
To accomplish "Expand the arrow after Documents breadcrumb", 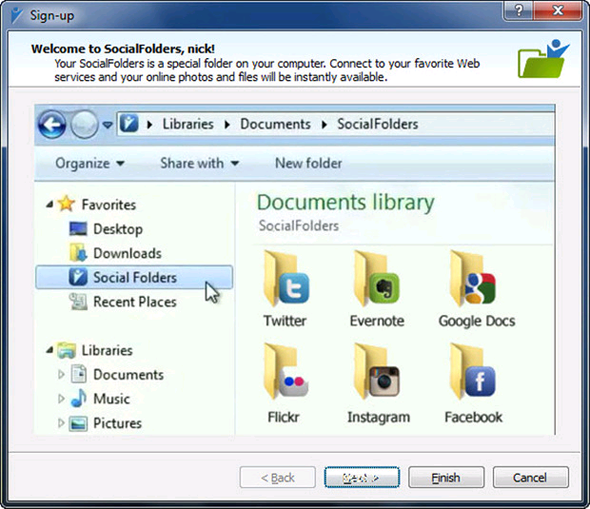I will click(x=324, y=125).
